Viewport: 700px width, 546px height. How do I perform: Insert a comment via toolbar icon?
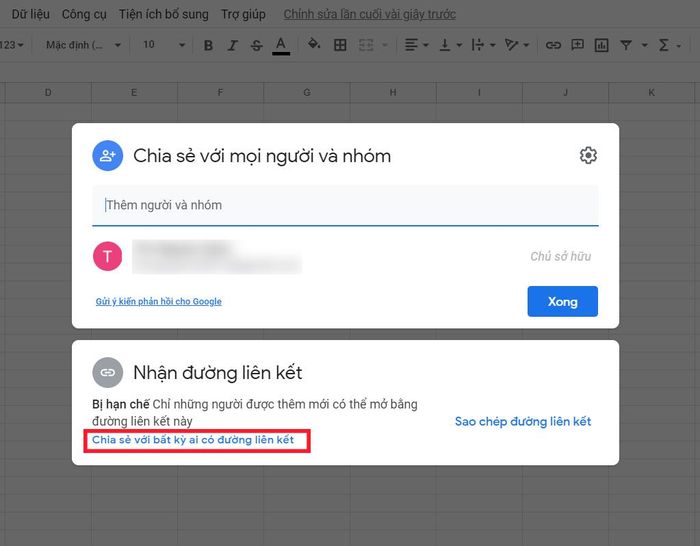point(578,45)
